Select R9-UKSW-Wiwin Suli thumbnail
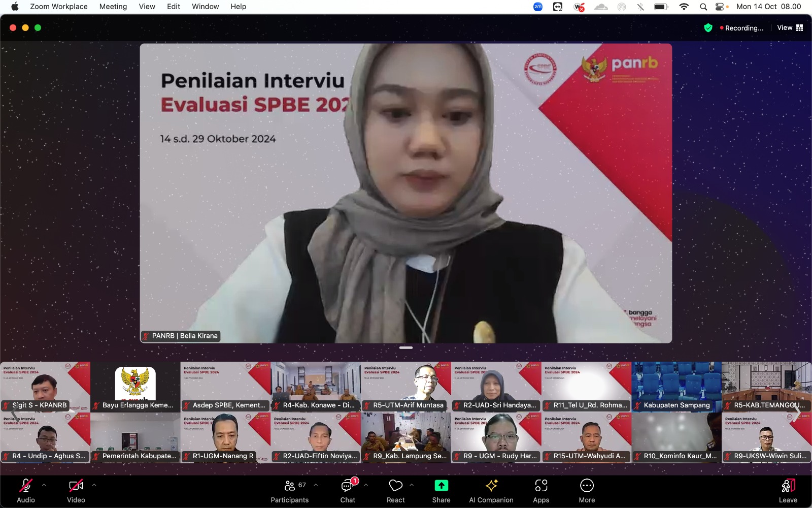This screenshot has height=508, width=812. (x=767, y=437)
